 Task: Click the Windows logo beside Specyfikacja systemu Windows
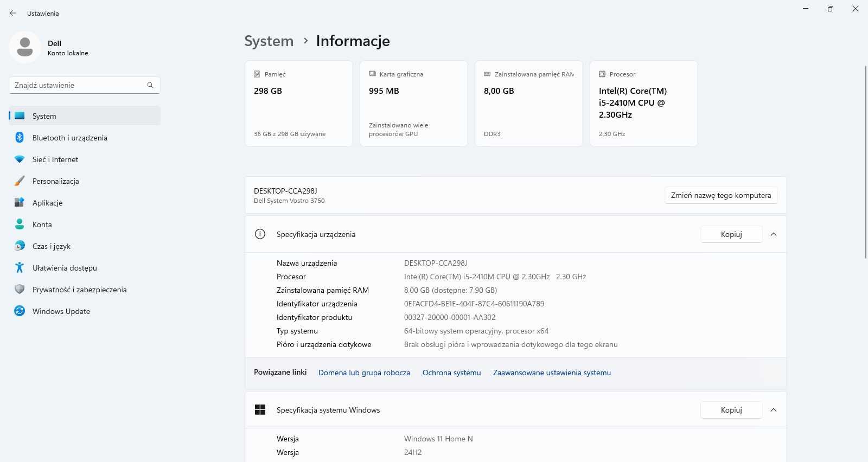(260, 410)
